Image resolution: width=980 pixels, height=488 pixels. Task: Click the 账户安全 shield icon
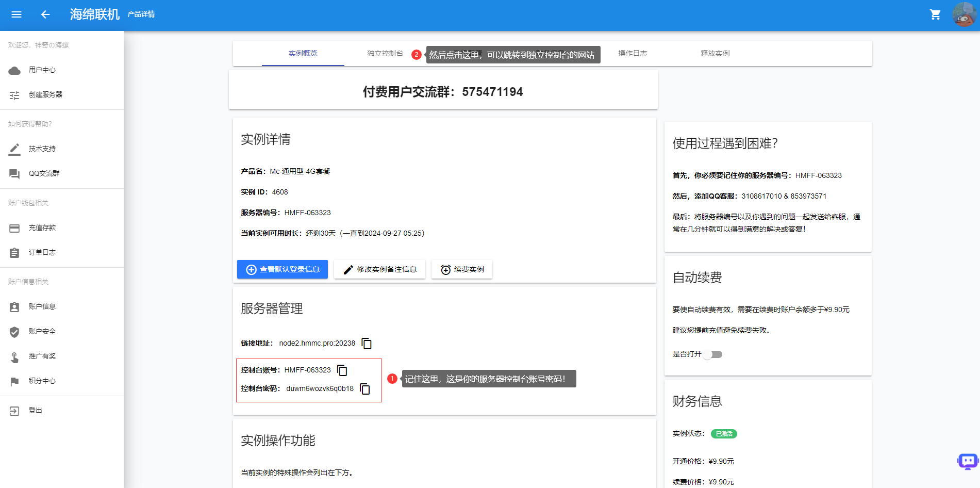(x=14, y=332)
